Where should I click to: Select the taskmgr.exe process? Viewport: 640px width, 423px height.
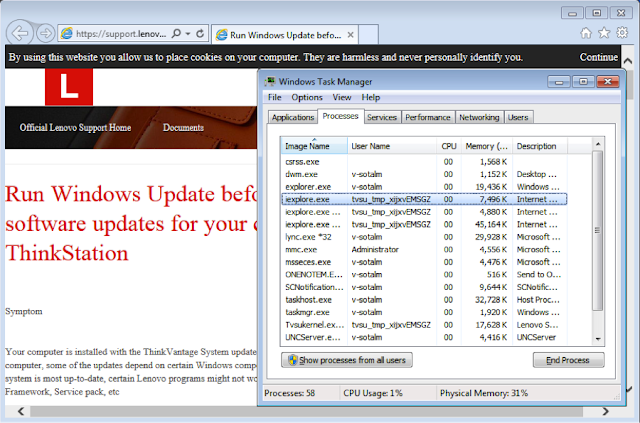[x=424, y=312]
